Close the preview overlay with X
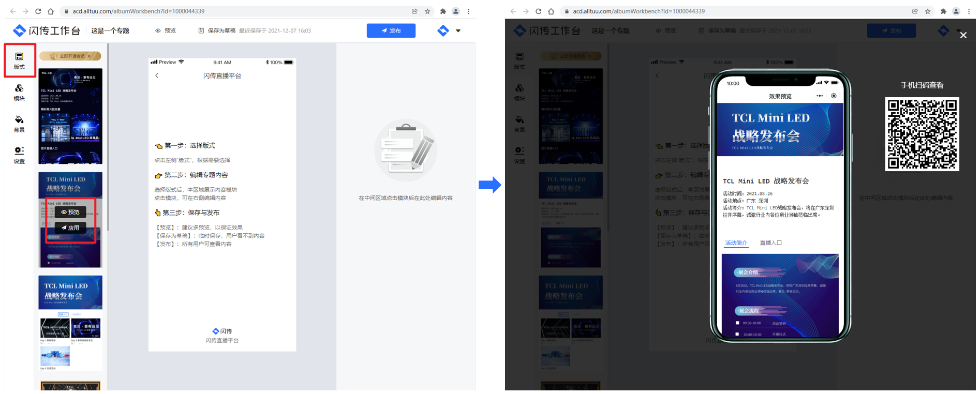 tap(963, 35)
